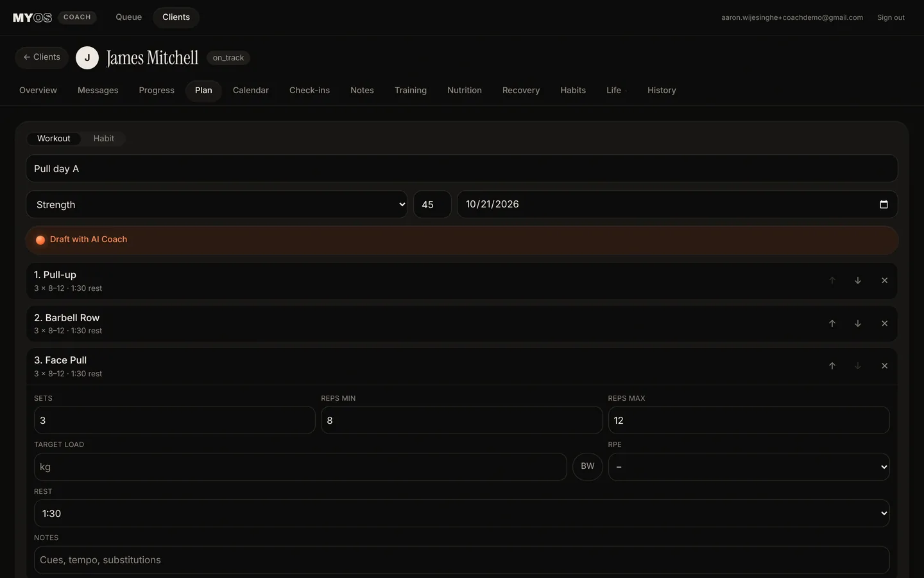Go to Clients in top navigation
924x578 pixels.
click(176, 17)
